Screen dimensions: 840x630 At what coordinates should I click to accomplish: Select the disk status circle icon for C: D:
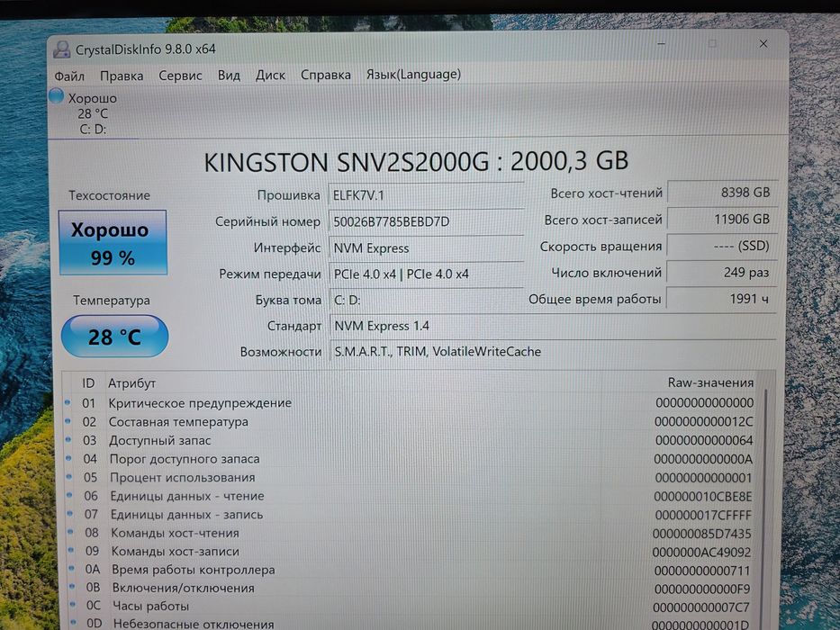[x=56, y=96]
